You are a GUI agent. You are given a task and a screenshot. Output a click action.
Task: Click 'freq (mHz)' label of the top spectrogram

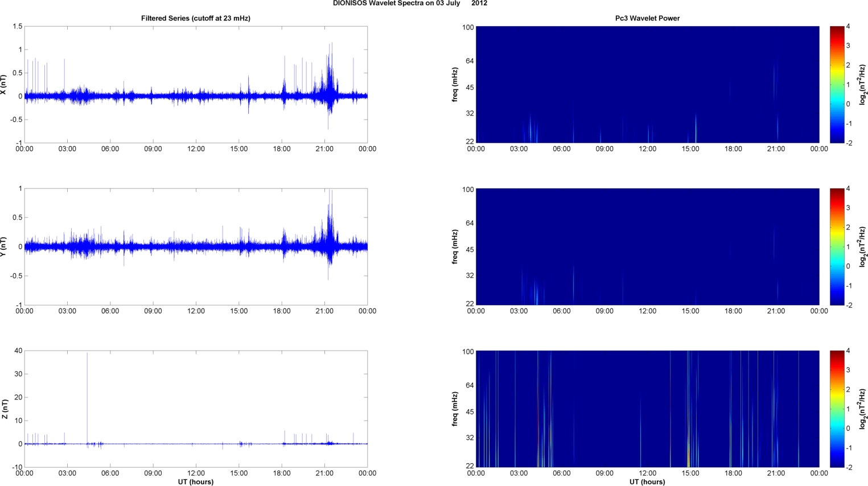coord(455,85)
